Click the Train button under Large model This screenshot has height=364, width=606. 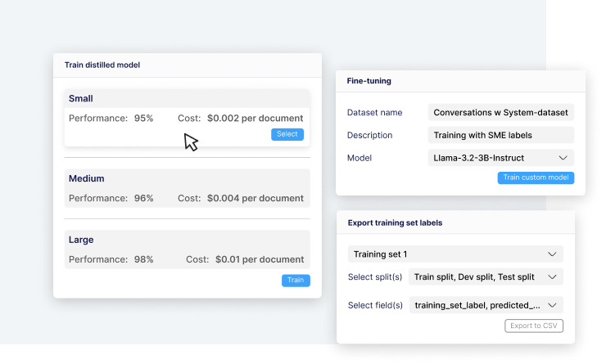(x=296, y=281)
